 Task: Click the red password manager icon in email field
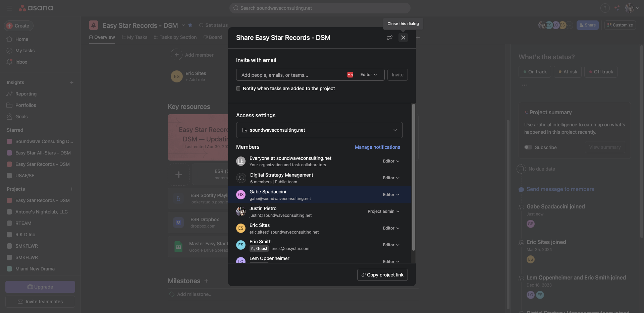point(350,75)
